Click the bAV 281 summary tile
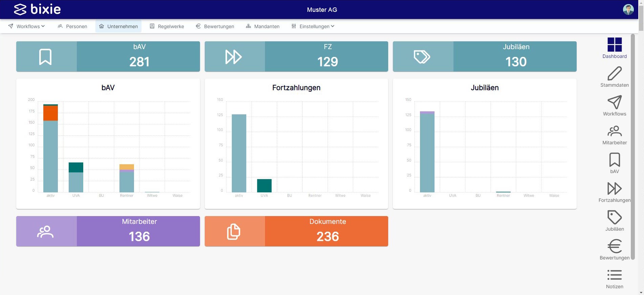 [x=108, y=57]
